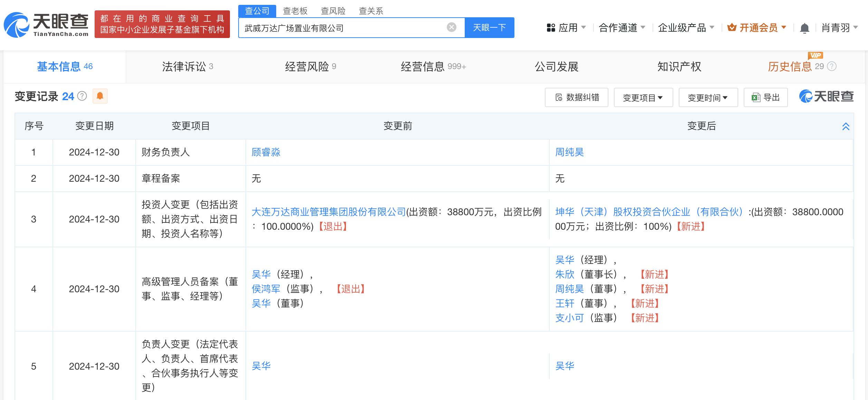Open the 变更项目 filter dropdown
Viewport: 868px width, 400px height.
(x=643, y=98)
